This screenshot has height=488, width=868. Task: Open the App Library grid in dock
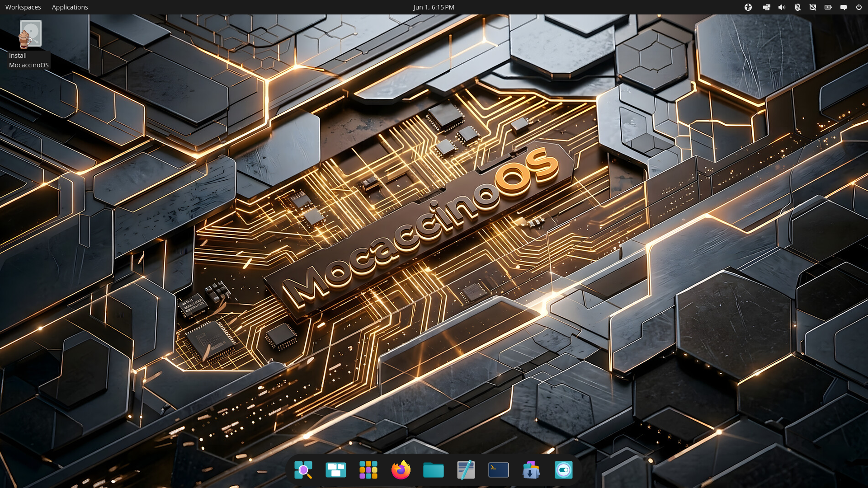click(x=368, y=470)
